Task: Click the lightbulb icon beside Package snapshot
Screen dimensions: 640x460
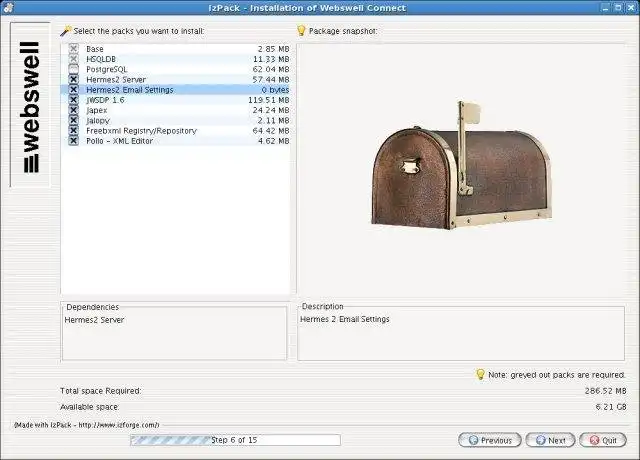Action: (x=301, y=31)
